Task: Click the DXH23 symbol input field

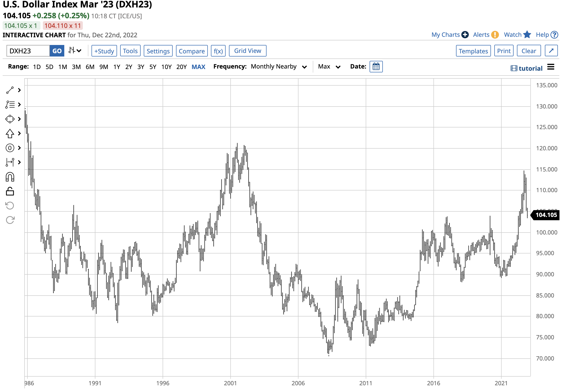Action: point(28,51)
